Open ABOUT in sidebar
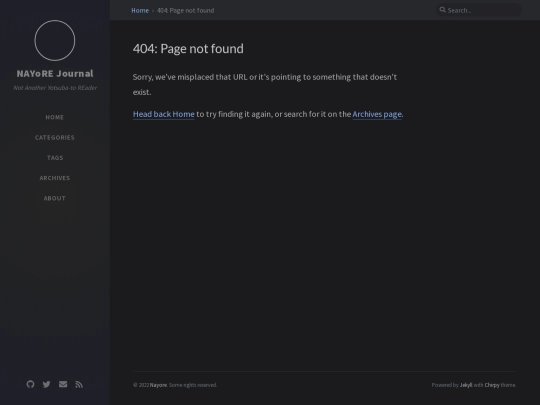Image resolution: width=540 pixels, height=405 pixels. coord(55,198)
